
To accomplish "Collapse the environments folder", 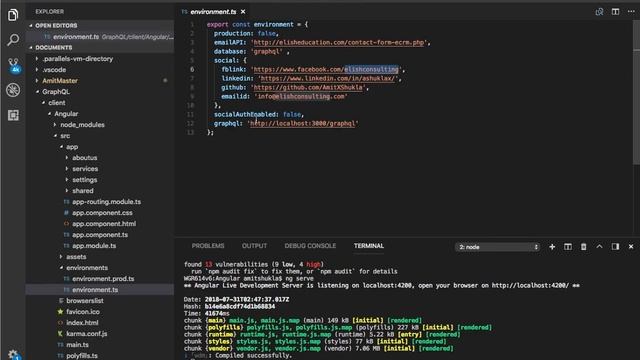I will pyautogui.click(x=87, y=268).
